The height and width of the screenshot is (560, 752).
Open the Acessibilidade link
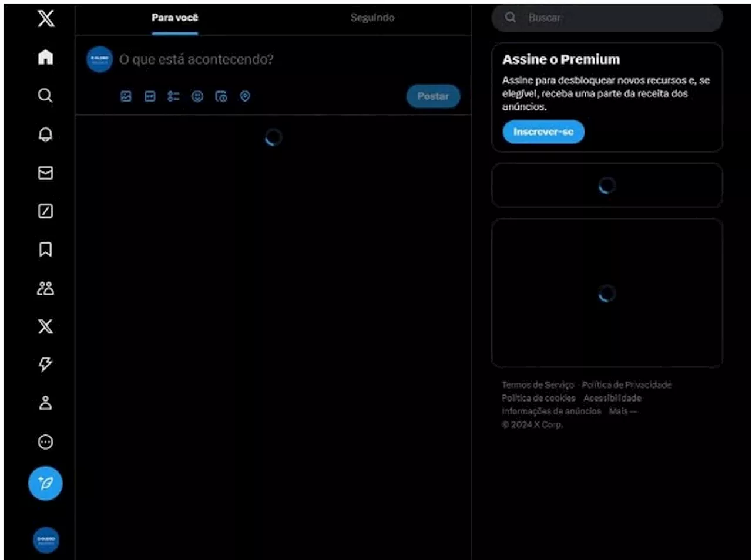612,398
